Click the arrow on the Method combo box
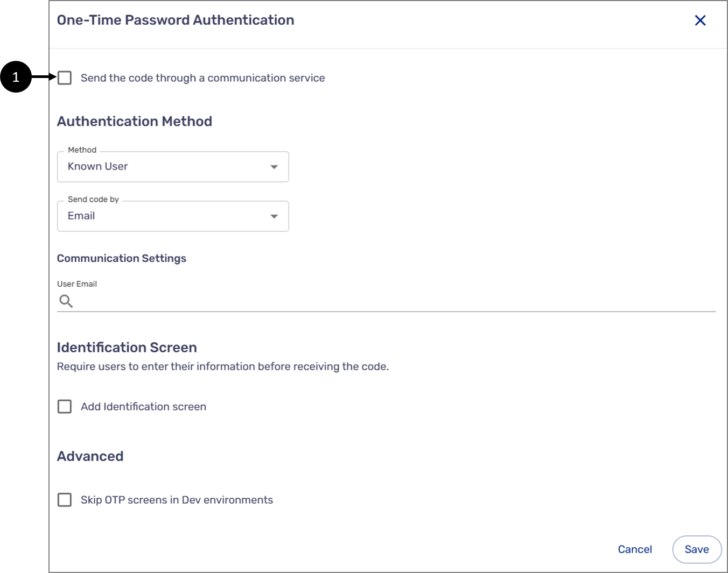This screenshot has height=573, width=728. [274, 167]
